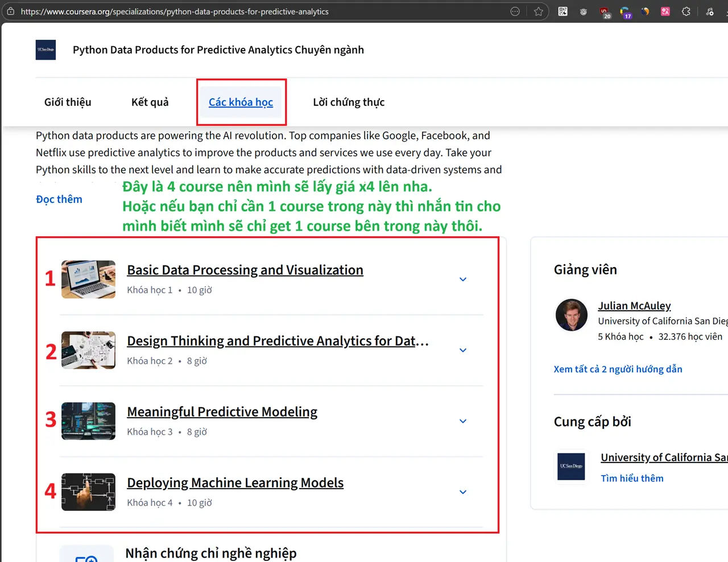Click the Tìm hiểu thêm link
This screenshot has height=562, width=728.
tap(632, 478)
